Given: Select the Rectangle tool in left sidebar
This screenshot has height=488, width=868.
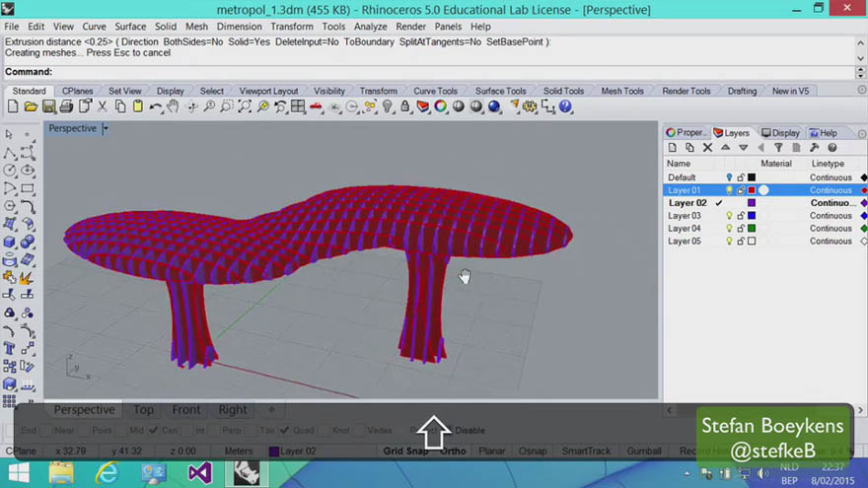Looking at the screenshot, I should point(28,188).
